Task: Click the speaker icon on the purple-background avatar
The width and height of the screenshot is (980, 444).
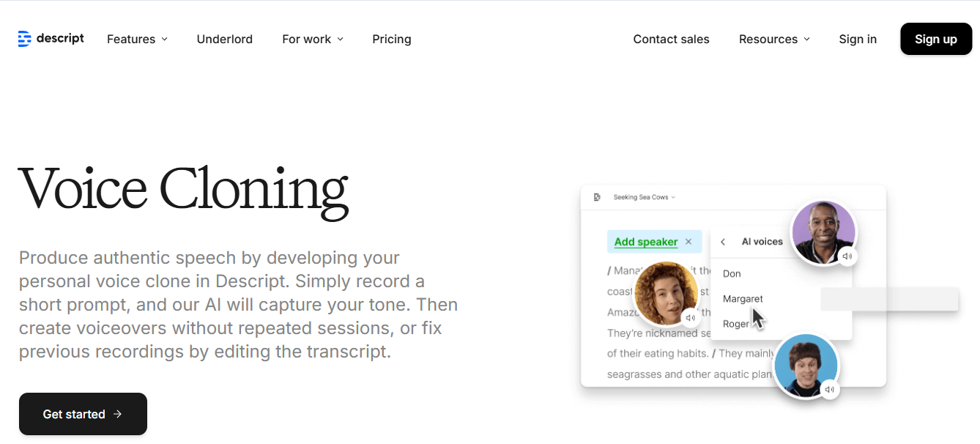Action: (847, 256)
